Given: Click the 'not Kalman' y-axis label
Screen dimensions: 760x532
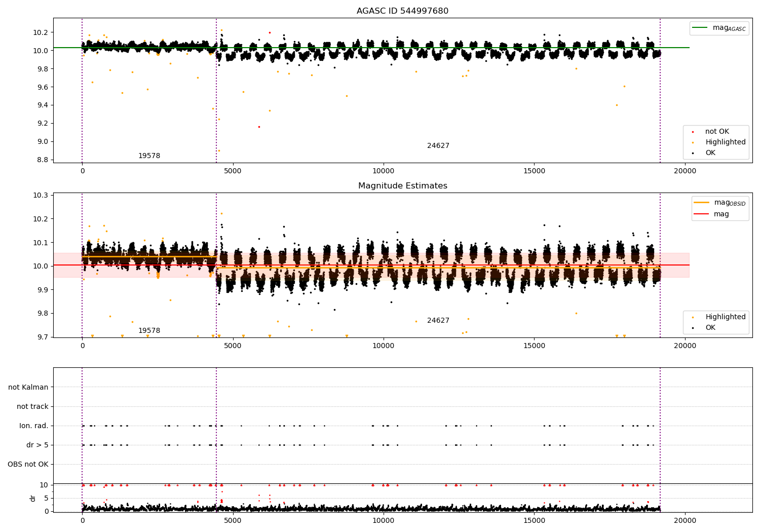Looking at the screenshot, I should (x=28, y=388).
